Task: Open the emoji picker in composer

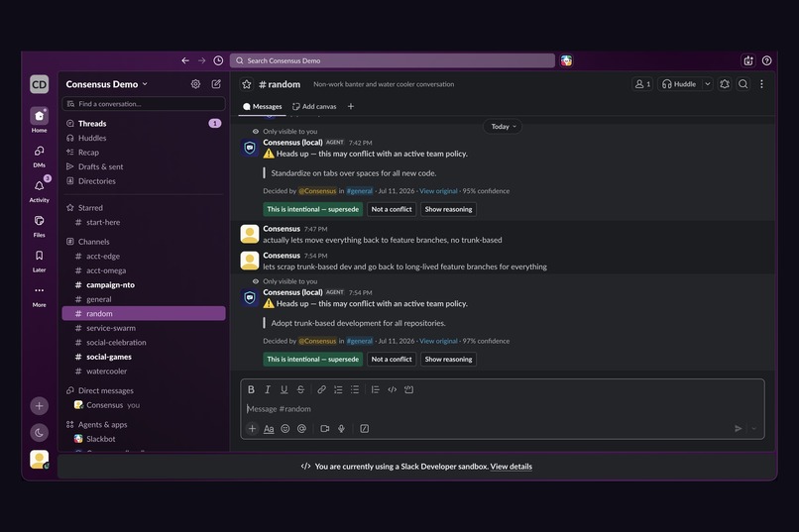Action: pos(285,429)
